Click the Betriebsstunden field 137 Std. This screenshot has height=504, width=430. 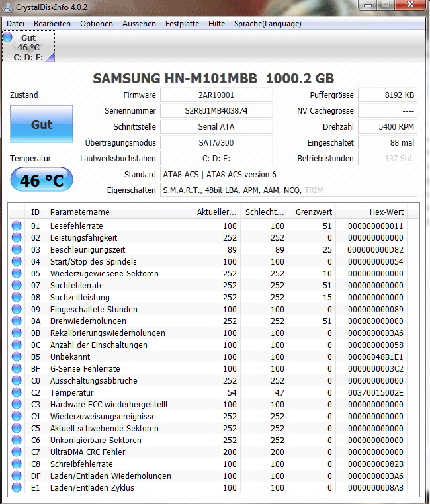tap(388, 158)
